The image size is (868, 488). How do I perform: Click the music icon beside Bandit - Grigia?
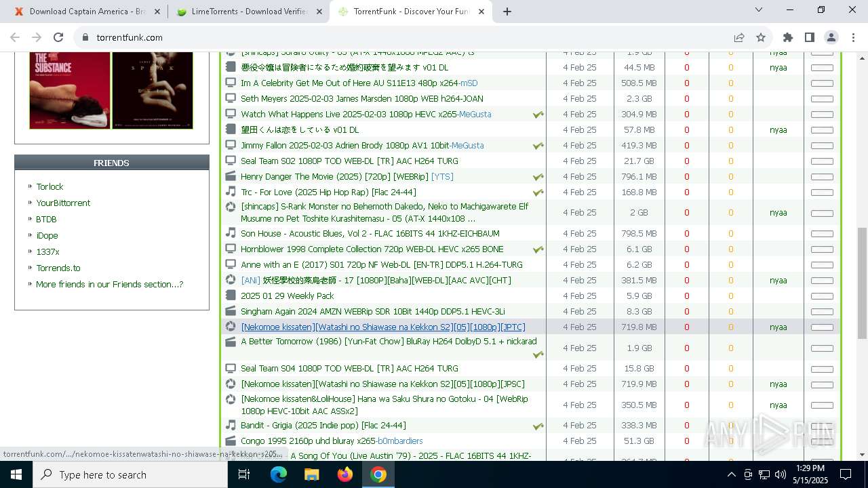231,425
